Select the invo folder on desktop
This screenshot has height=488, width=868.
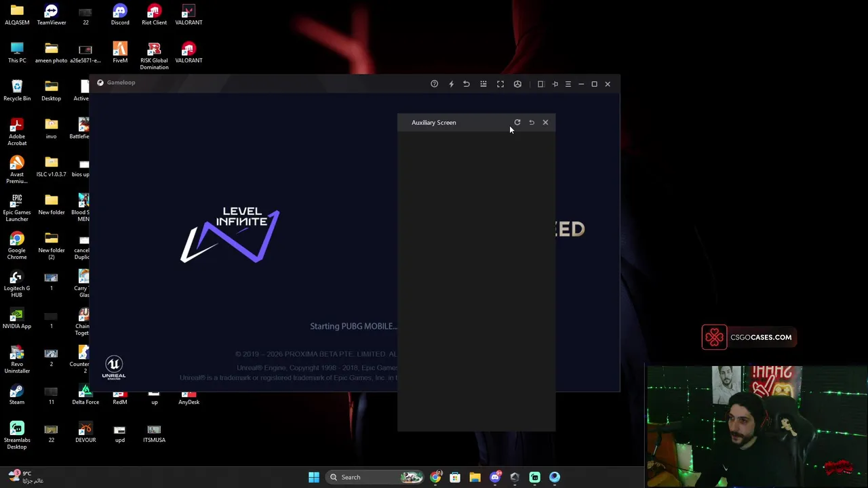52,129
